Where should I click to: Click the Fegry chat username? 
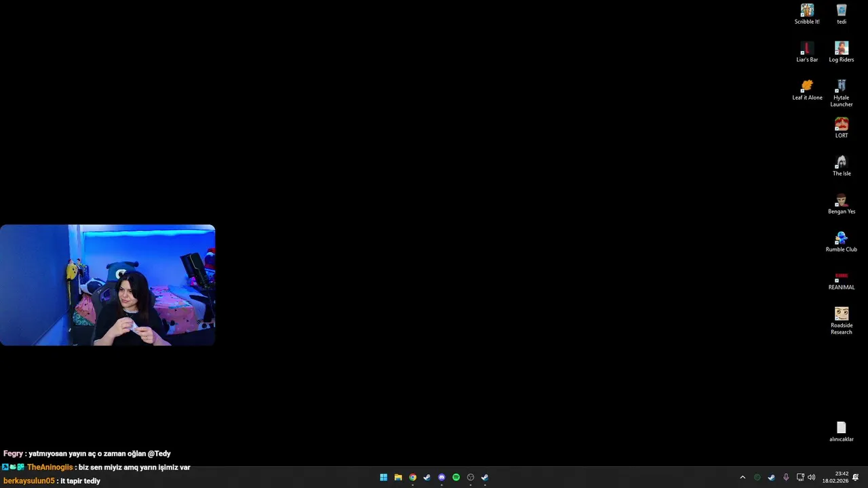(x=14, y=453)
